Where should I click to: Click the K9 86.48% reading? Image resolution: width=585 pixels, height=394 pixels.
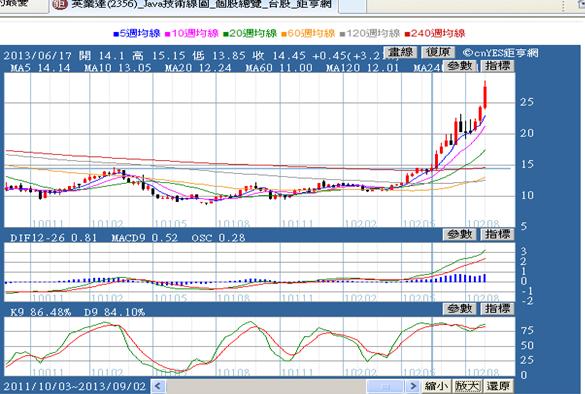(40, 312)
